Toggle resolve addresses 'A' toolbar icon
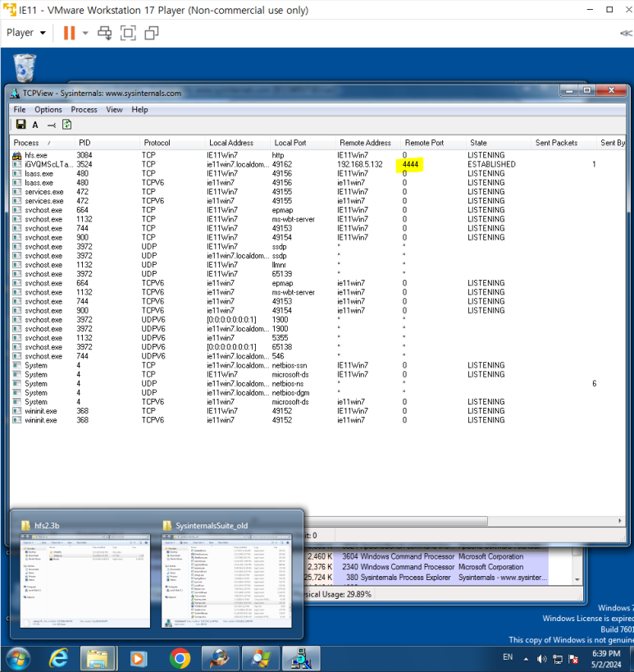 35,125
